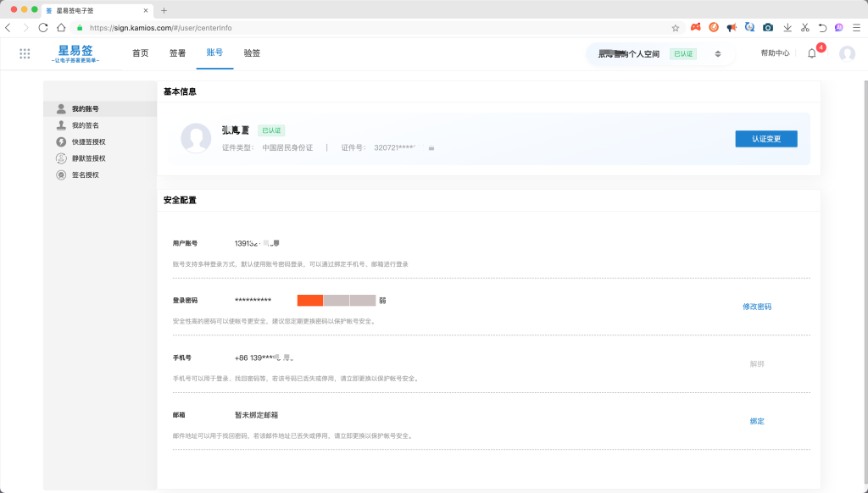Click 绑定 to bind an email
This screenshot has height=493, width=868.
pyautogui.click(x=757, y=421)
